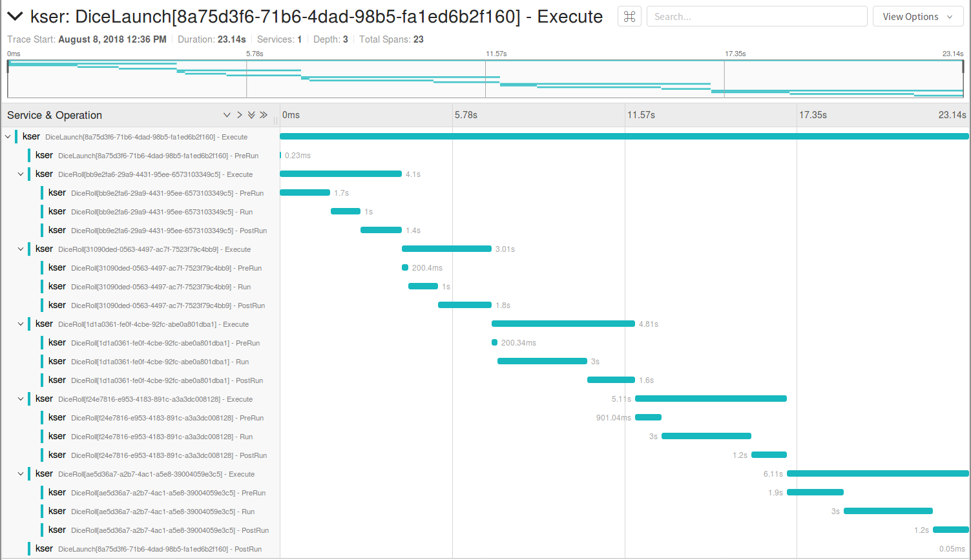This screenshot has height=560, width=971.
Task: Click the column resize handle beside 0ms
Action: [x=276, y=120]
